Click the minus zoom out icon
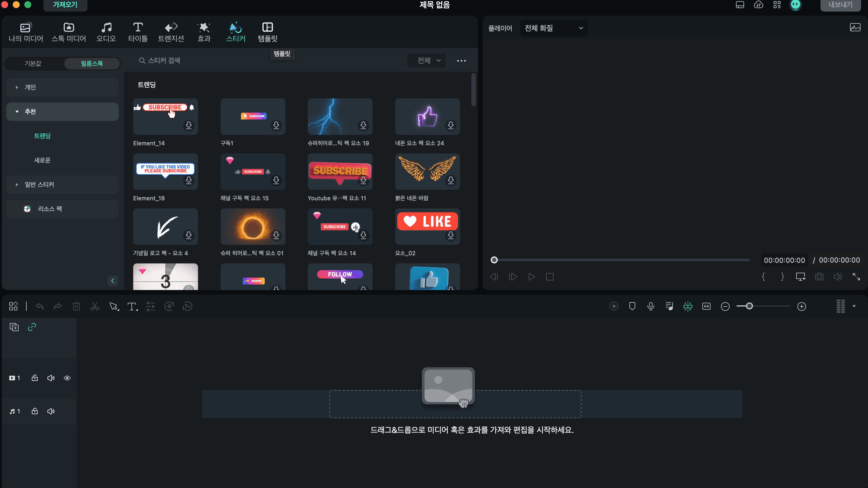 point(725,306)
